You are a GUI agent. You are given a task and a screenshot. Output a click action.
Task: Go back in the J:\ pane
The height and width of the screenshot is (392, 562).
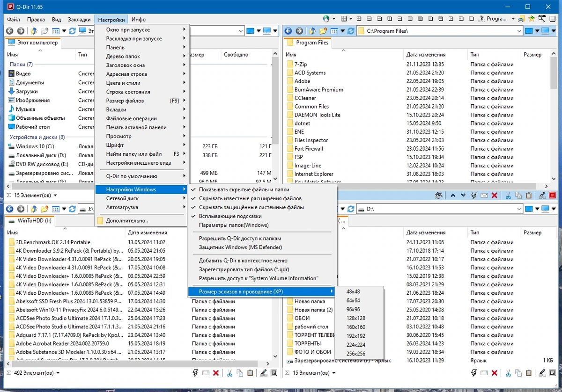pos(9,209)
